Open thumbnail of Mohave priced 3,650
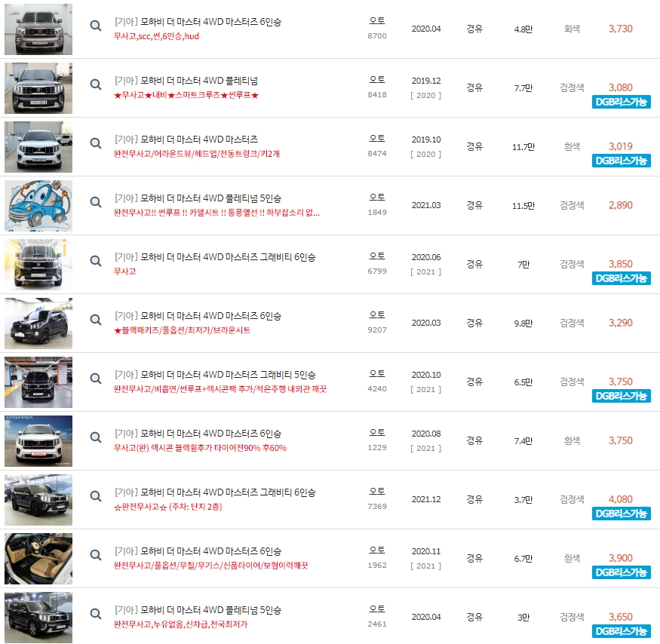The width and height of the screenshot is (660, 644). 38,618
